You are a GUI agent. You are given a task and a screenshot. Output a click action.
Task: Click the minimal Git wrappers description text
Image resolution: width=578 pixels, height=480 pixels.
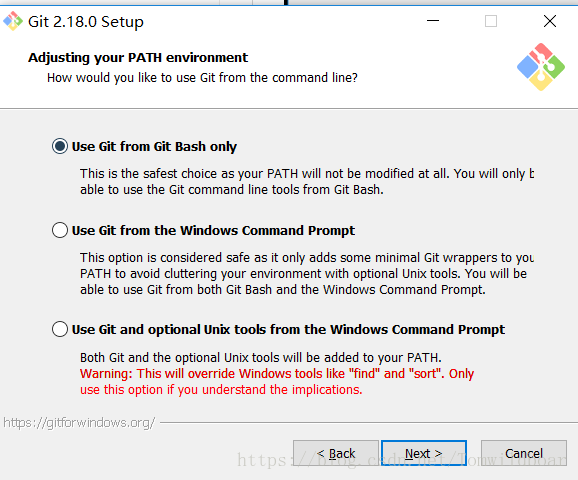click(x=307, y=274)
